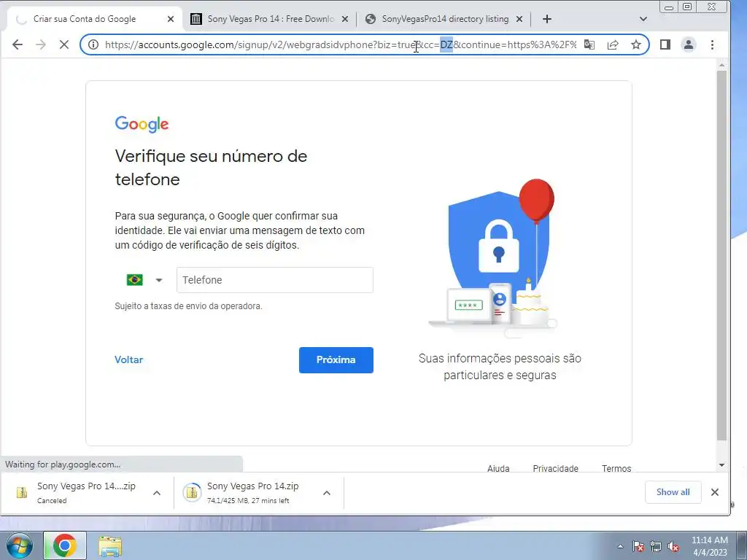Share this page icon
The image size is (747, 560).
click(613, 44)
